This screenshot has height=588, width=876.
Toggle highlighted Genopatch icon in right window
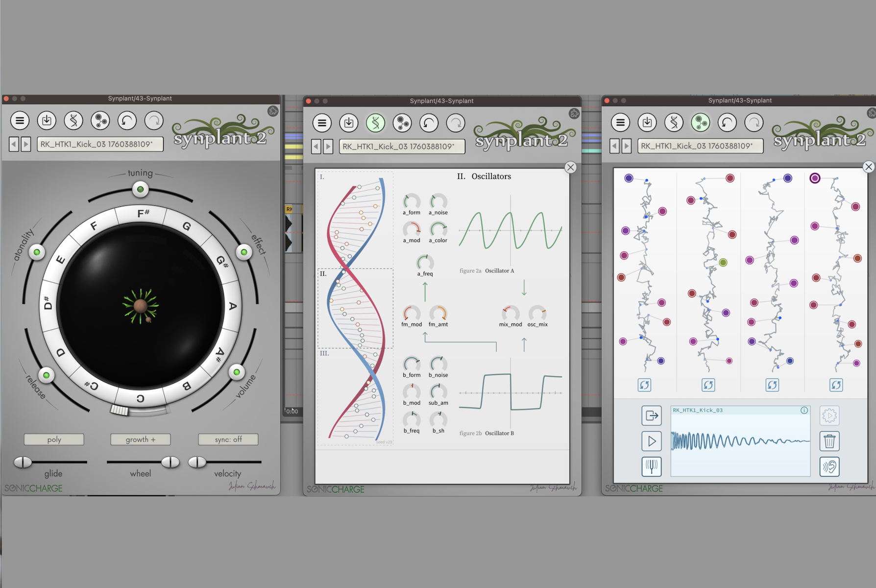701,122
